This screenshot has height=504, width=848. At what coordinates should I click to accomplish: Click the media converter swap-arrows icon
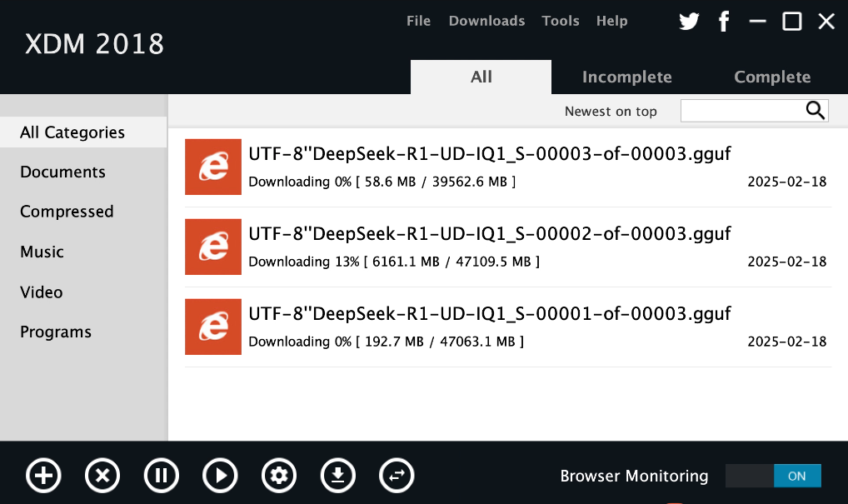coord(397,476)
